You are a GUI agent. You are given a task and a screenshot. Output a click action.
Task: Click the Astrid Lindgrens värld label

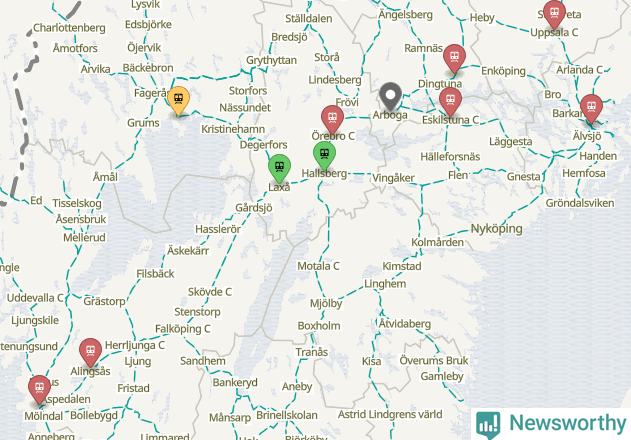(390, 414)
